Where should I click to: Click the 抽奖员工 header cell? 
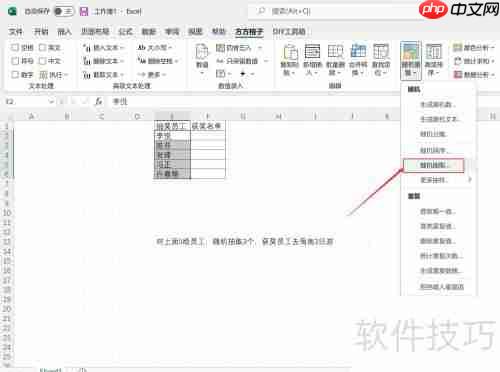(172, 126)
